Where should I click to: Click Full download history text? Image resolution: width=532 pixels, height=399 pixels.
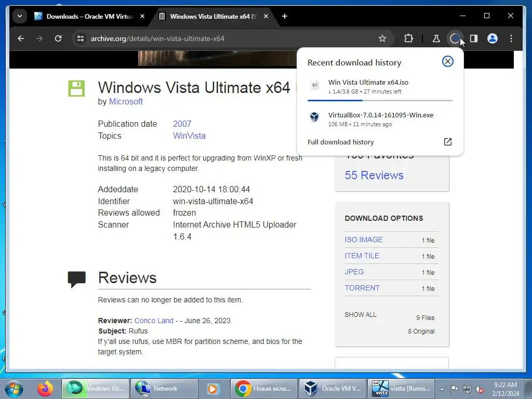(341, 142)
